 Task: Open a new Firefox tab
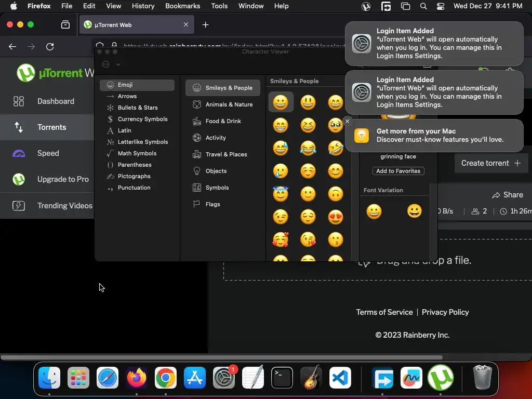tap(205, 25)
